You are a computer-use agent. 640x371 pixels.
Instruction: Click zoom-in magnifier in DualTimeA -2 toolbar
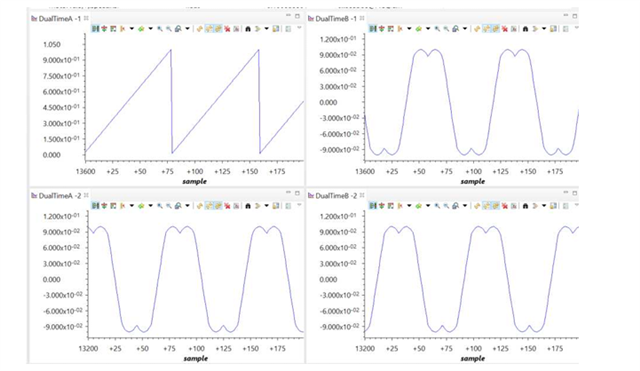(x=160, y=205)
